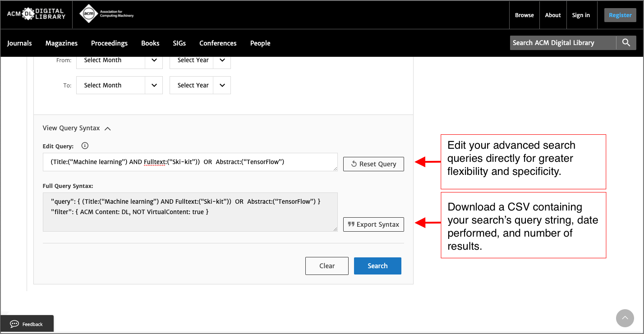Click the Association for Computing Machinery logo
644x334 pixels.
(x=106, y=13)
